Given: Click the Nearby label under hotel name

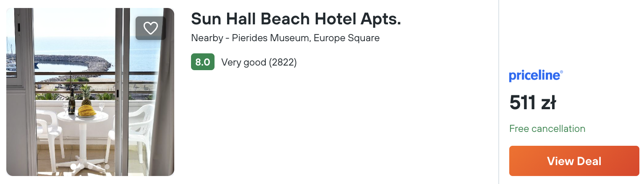Looking at the screenshot, I should 206,38.
